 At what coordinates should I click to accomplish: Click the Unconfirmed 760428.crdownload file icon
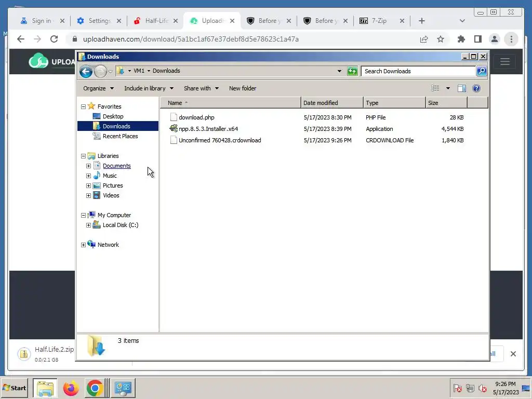174,140
